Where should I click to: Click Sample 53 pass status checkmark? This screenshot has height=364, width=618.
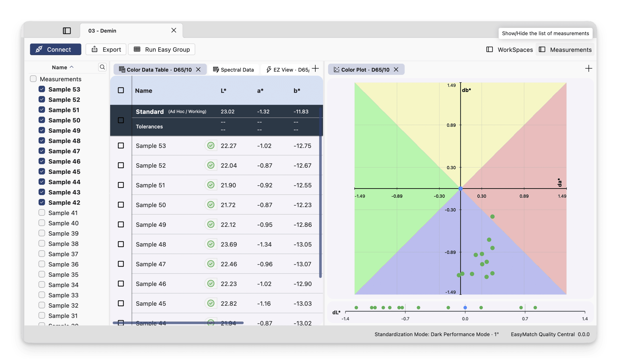point(211,146)
